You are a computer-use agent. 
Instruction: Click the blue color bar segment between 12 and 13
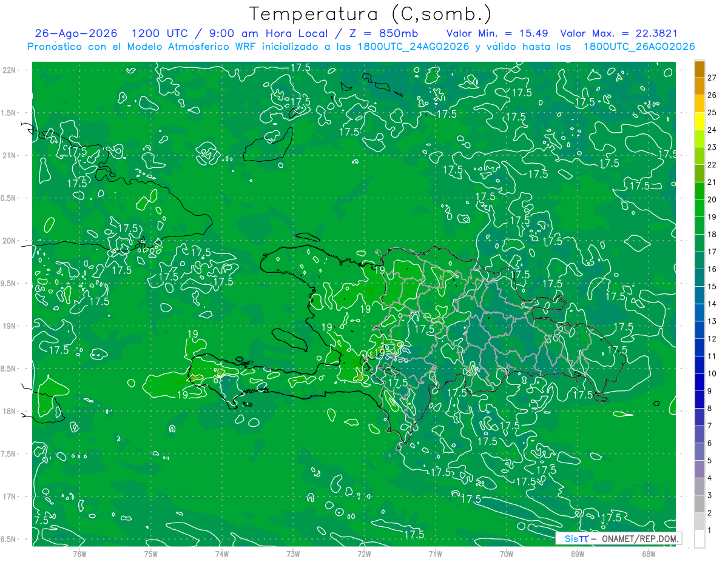(699, 330)
